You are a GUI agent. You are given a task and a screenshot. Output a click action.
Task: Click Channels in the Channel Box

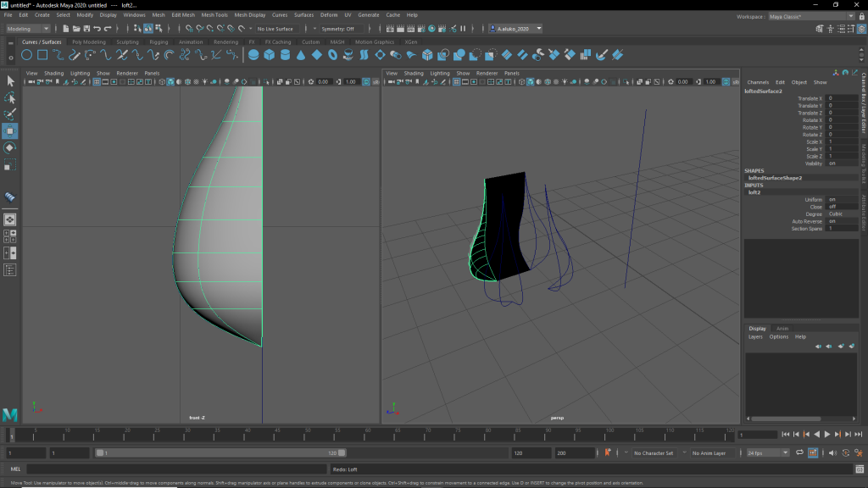(758, 82)
